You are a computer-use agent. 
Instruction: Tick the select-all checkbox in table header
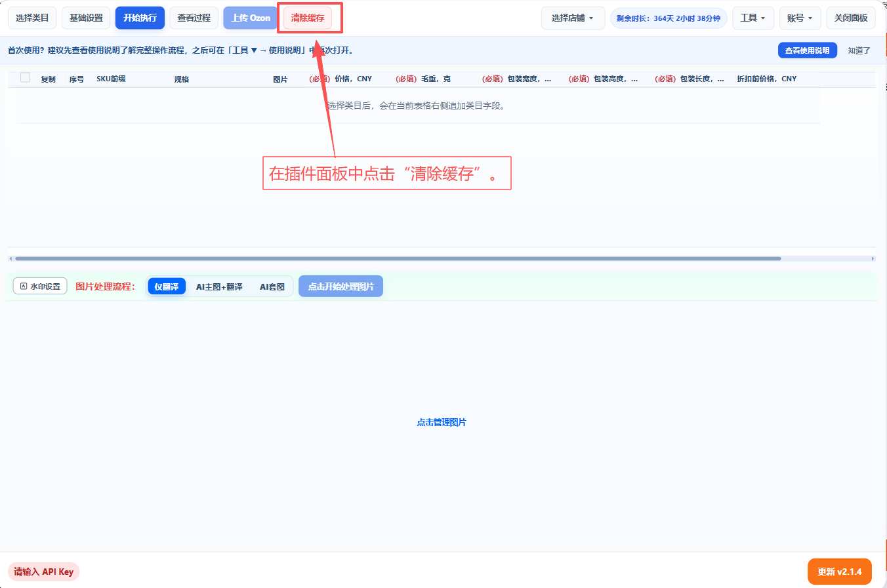25,77
